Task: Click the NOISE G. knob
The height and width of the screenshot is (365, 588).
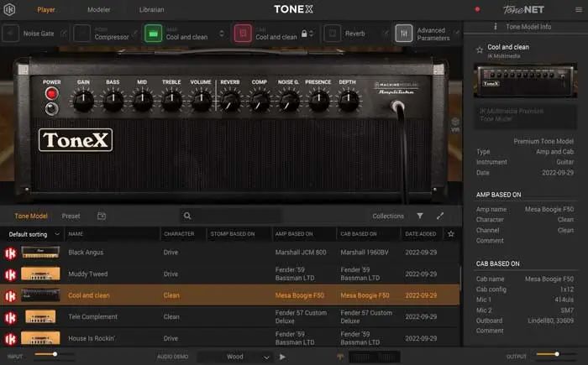Action: click(289, 101)
